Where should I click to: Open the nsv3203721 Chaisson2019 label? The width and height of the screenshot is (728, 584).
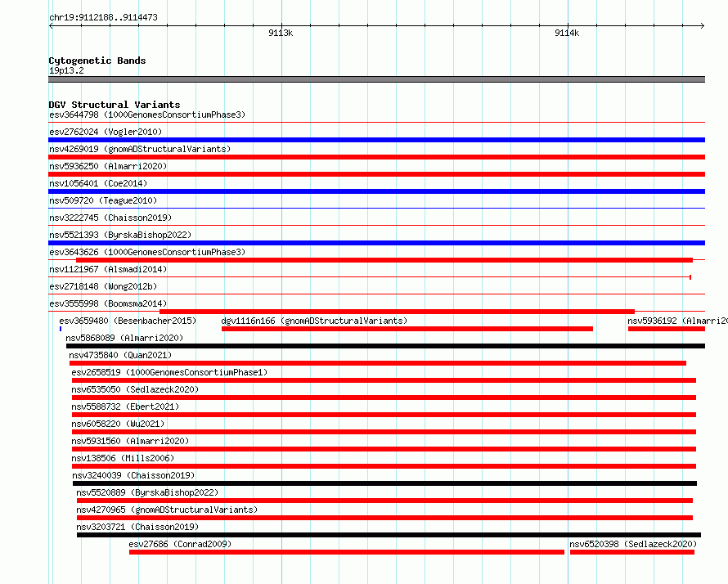(x=137, y=527)
